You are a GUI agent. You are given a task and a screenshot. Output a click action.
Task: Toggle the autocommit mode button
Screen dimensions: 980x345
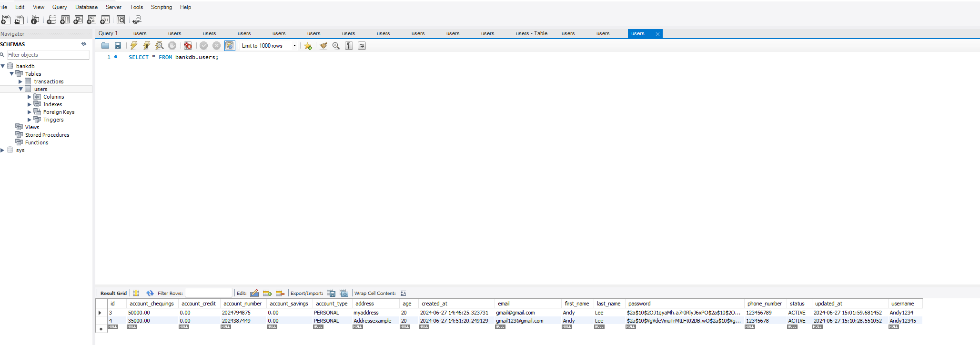coord(230,46)
